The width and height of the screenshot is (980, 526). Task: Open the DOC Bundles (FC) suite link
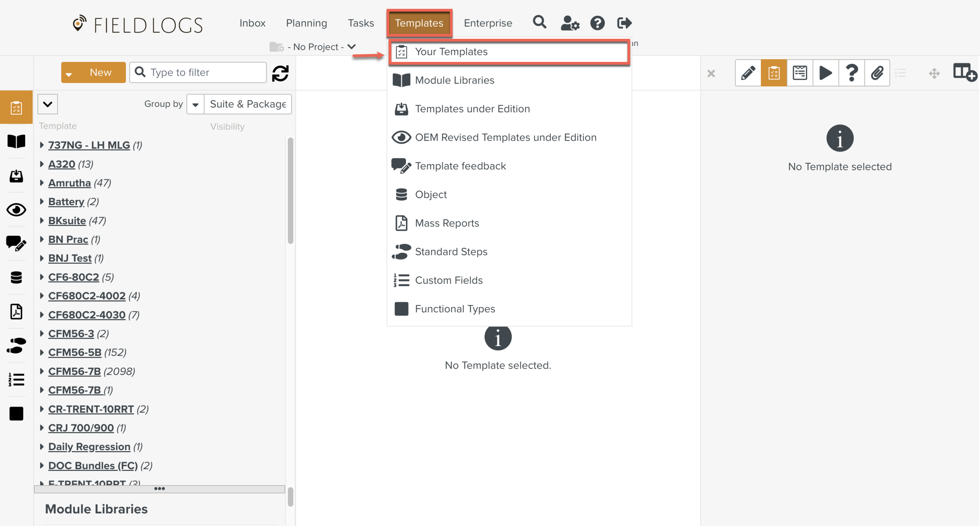click(x=93, y=466)
